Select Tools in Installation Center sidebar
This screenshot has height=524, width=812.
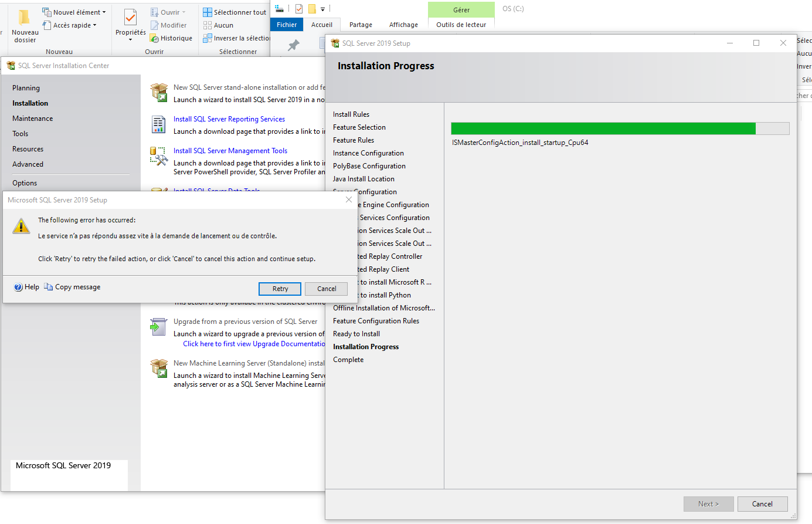21,134
